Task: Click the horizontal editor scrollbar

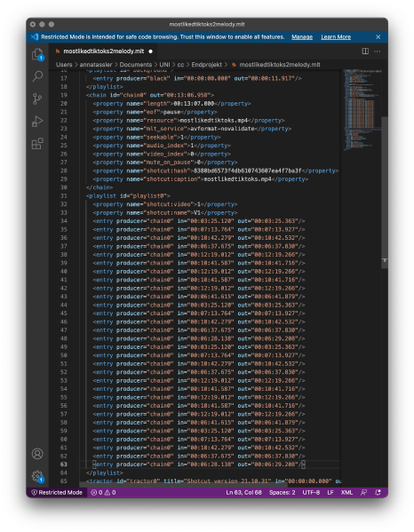Action: (183, 485)
